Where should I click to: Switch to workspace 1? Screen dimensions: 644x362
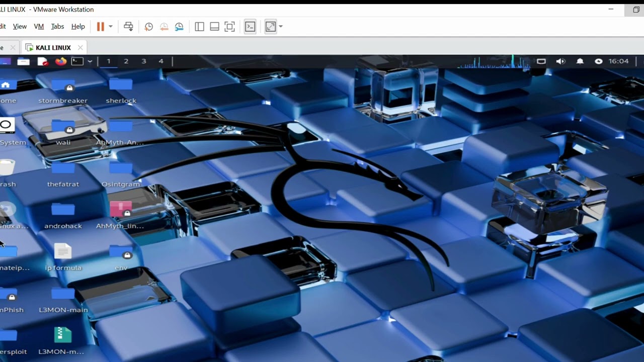coord(108,61)
